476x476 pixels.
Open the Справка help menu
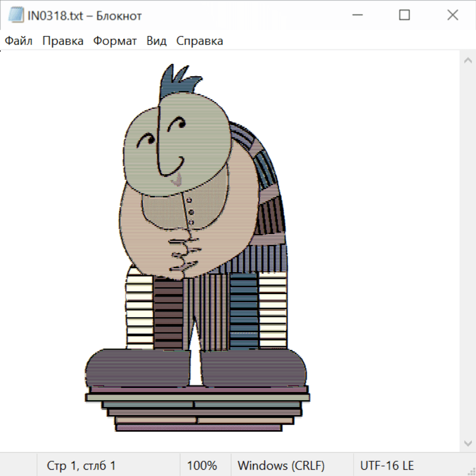click(199, 41)
